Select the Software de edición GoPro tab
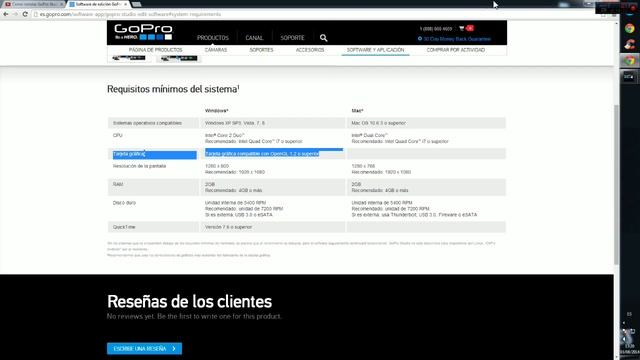The height and width of the screenshot is (360, 640). 98,4
